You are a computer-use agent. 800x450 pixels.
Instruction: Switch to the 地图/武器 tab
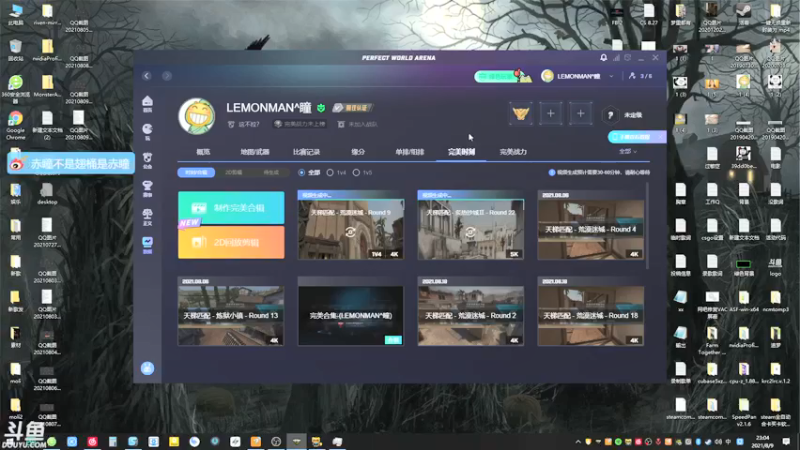255,152
